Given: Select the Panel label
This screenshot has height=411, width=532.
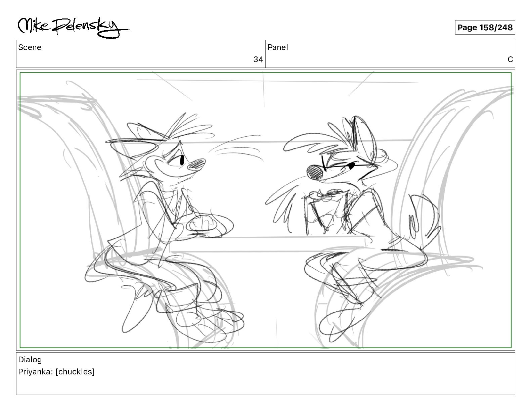Looking at the screenshot, I should [278, 47].
